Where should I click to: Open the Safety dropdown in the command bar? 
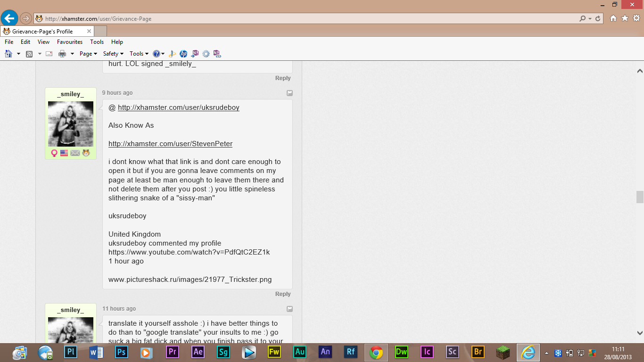click(x=113, y=54)
